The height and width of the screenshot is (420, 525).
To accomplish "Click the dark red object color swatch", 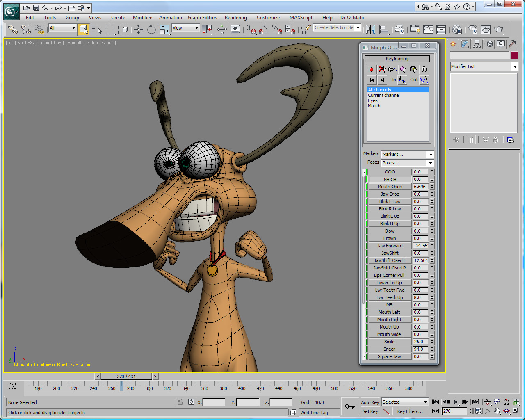I will point(514,55).
